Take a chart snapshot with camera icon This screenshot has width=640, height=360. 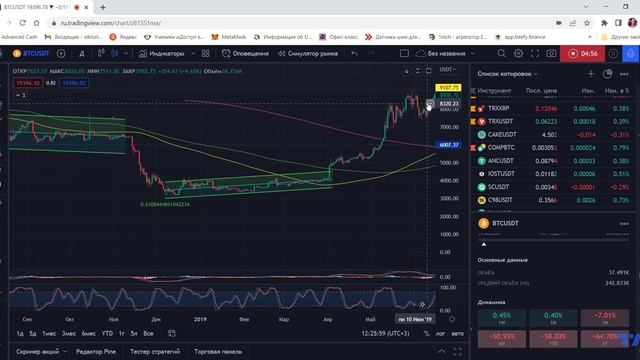pos(551,53)
